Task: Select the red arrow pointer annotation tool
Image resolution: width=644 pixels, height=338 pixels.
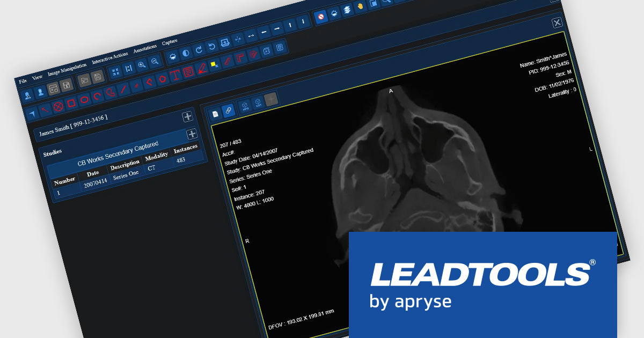Action: pos(45,109)
